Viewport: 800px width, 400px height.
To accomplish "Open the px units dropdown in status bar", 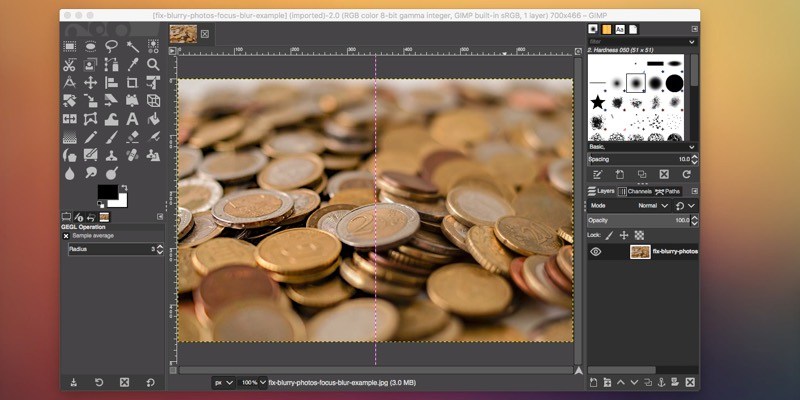I will coord(223,382).
